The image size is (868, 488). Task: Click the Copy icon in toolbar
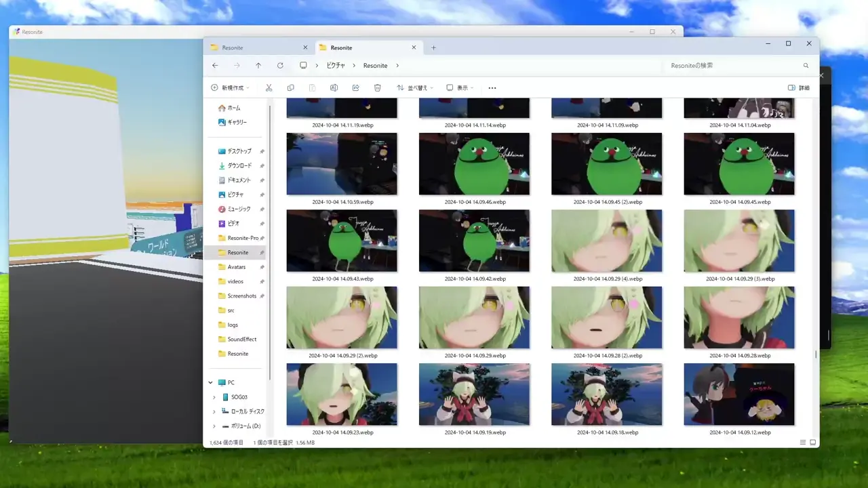click(x=290, y=88)
